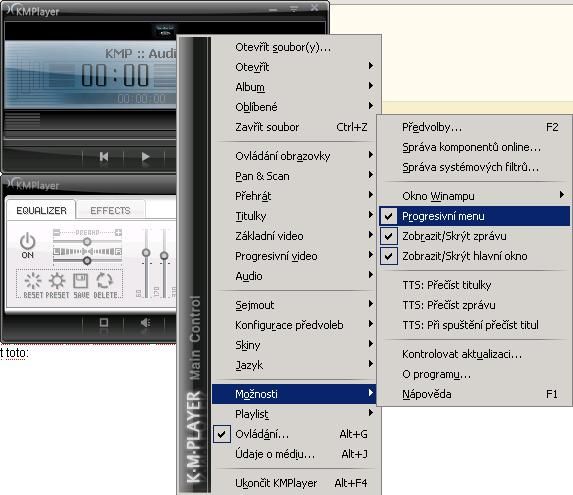Close the KMPlayer main window
The width and height of the screenshot is (573, 495).
[x=314, y=8]
